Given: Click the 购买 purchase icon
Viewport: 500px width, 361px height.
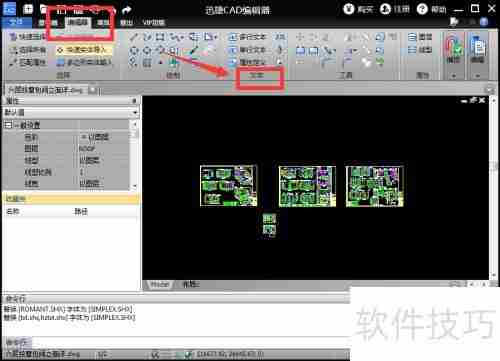Looking at the screenshot, I should [349, 9].
